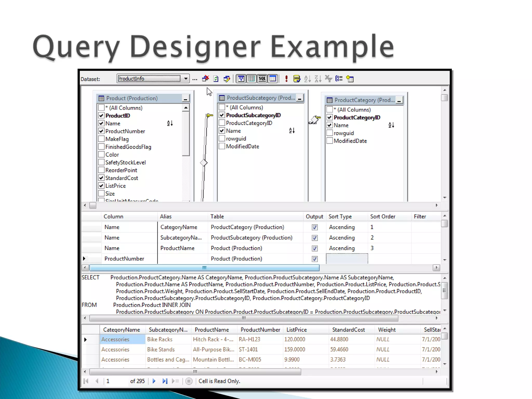Toggle the Grid pane button

[251, 79]
